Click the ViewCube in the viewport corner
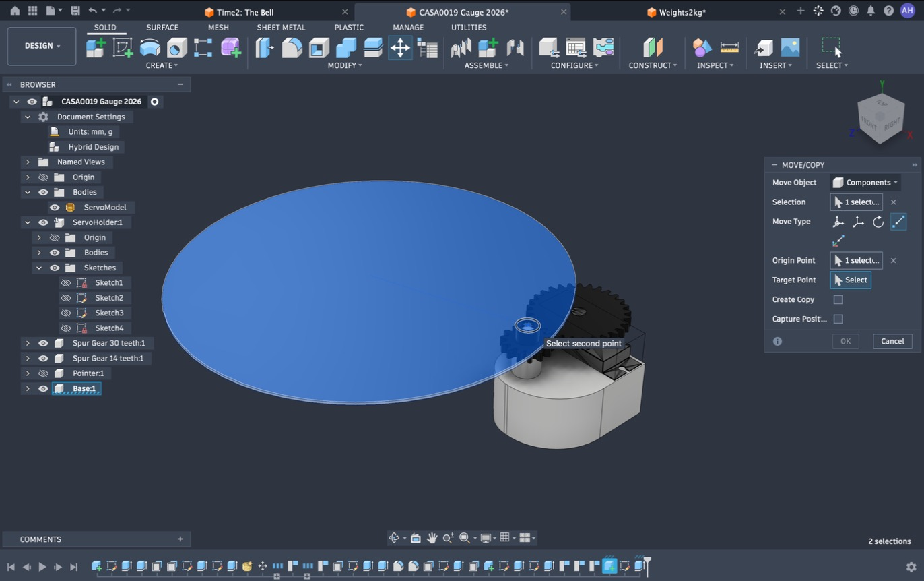Screen dimensions: 924x581 coord(880,118)
